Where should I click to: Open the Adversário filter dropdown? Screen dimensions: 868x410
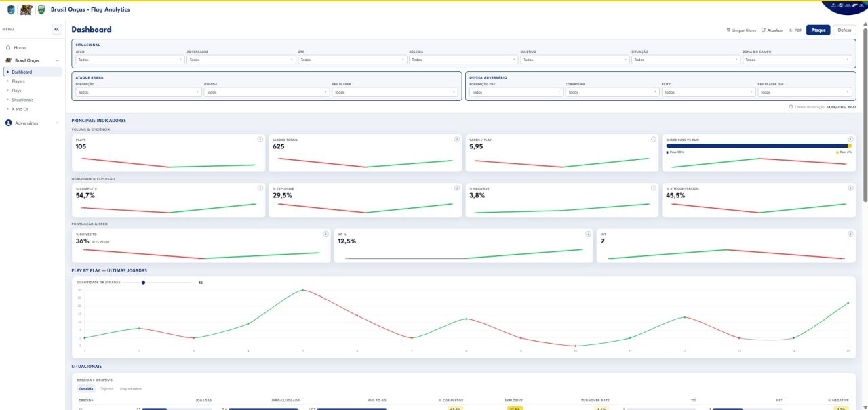click(x=241, y=60)
